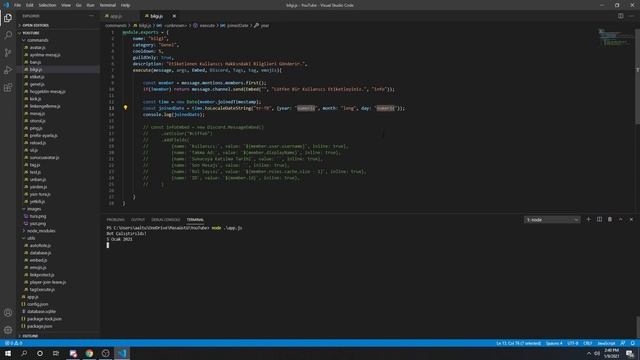Screen dimensions: 640x360
Task: Open the Terminal menu
Action: point(107,5)
